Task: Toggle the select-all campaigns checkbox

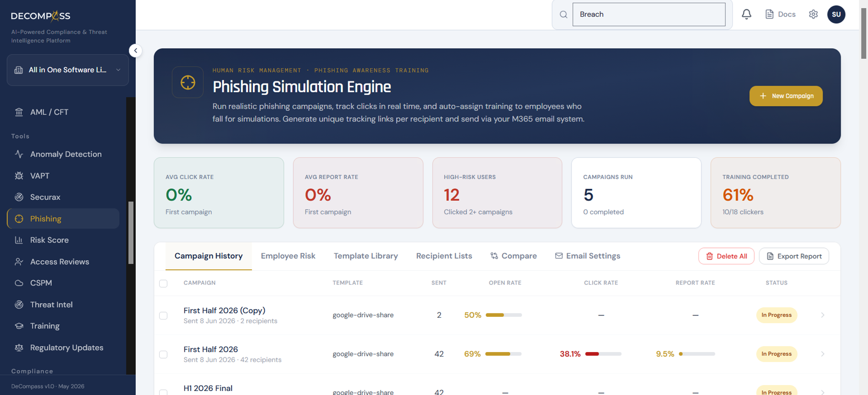Action: tap(163, 283)
